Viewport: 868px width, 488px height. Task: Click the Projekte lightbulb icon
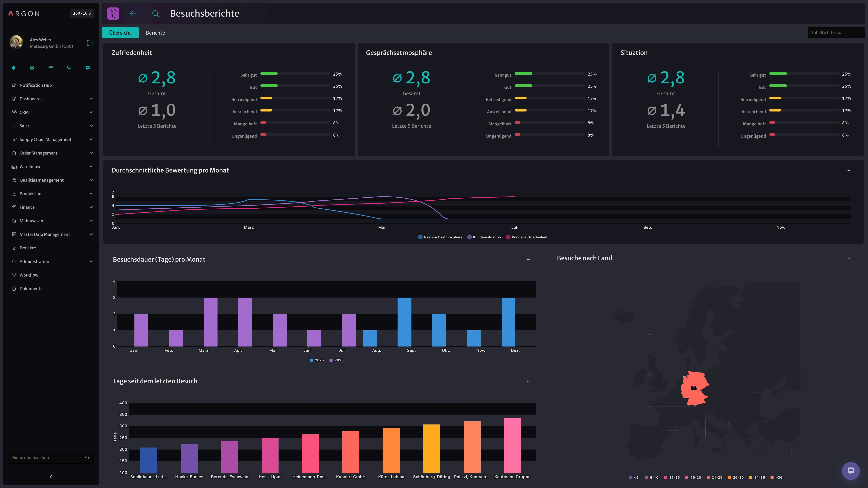point(14,248)
